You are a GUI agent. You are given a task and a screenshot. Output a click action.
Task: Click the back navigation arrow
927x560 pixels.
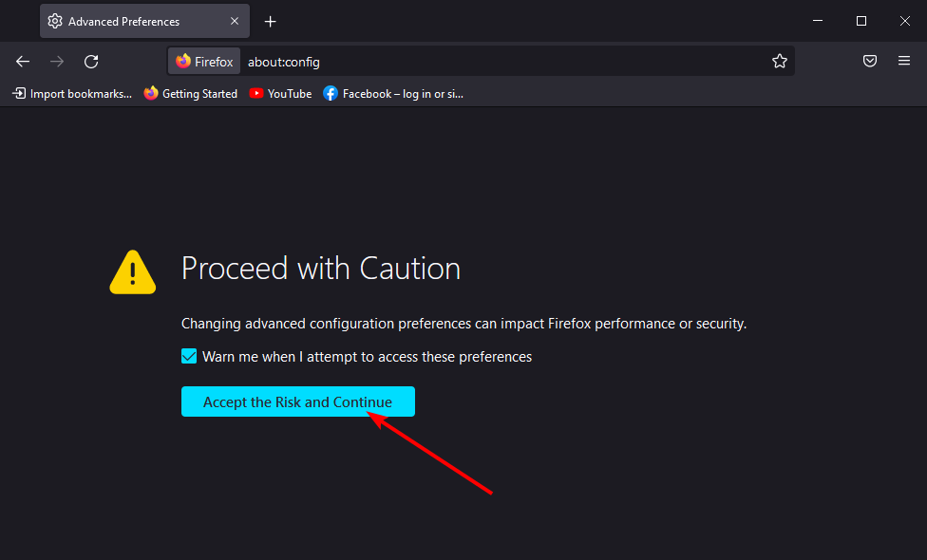[23, 62]
